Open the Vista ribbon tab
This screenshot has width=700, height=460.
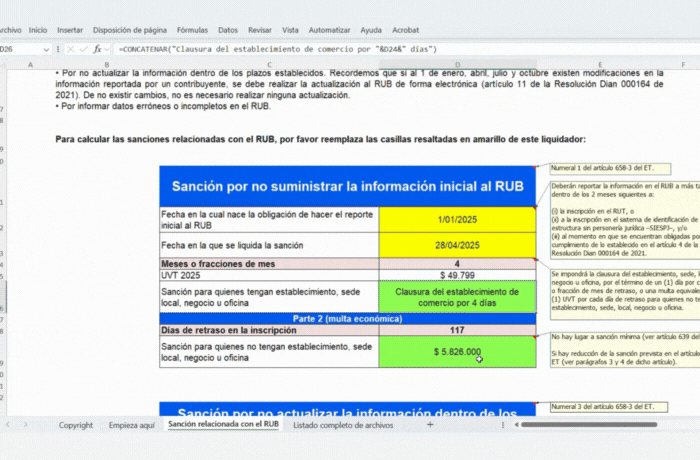(290, 30)
